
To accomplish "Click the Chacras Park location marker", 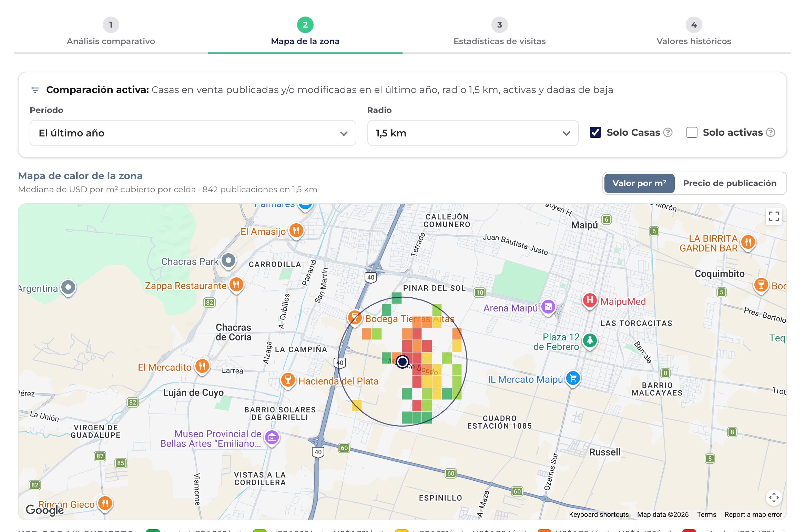I will coord(228,261).
